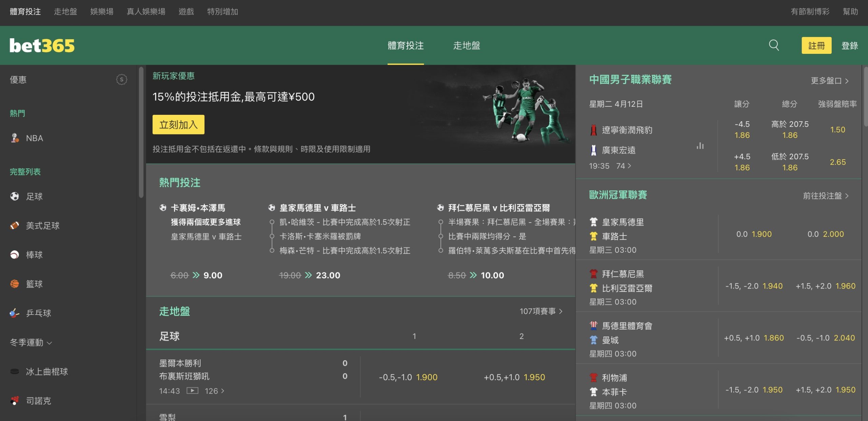Click the search magnifier icon
868x421 pixels.
[x=773, y=45]
